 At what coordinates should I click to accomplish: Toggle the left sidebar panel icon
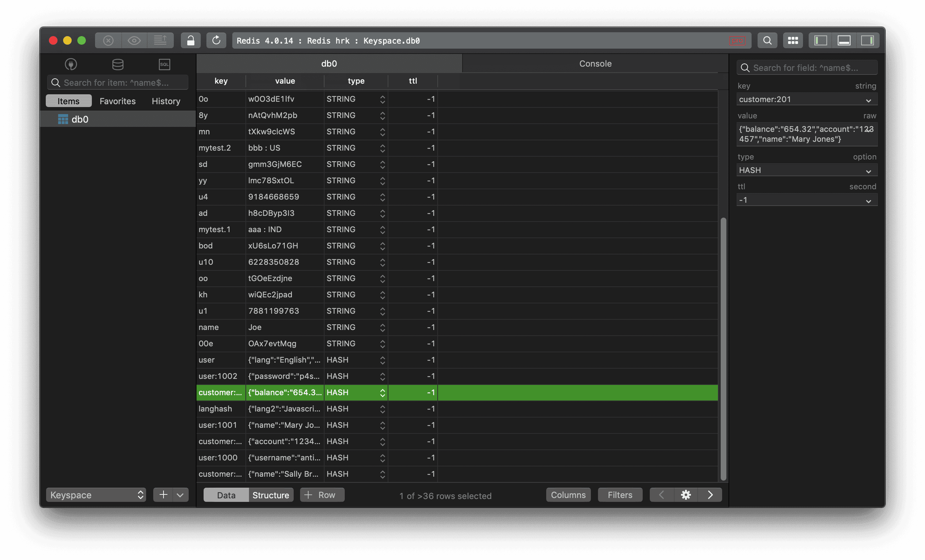pyautogui.click(x=821, y=40)
